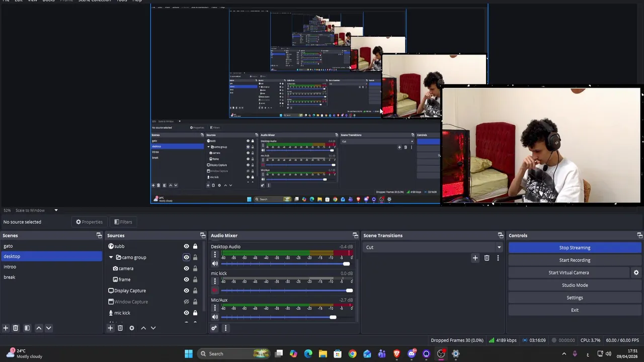Toggle the lock on Display Capture source
The width and height of the screenshot is (644, 362).
(195, 291)
